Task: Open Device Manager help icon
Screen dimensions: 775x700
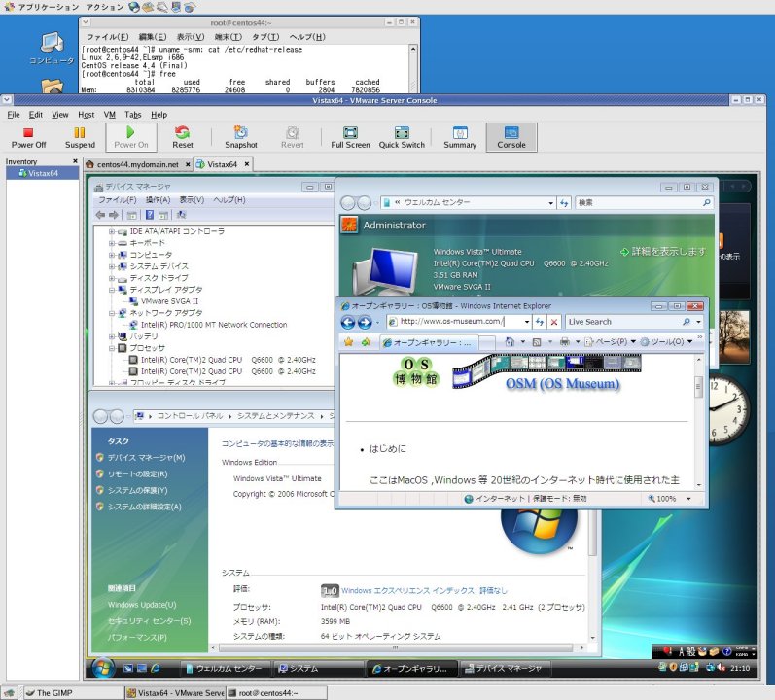Action: click(150, 215)
